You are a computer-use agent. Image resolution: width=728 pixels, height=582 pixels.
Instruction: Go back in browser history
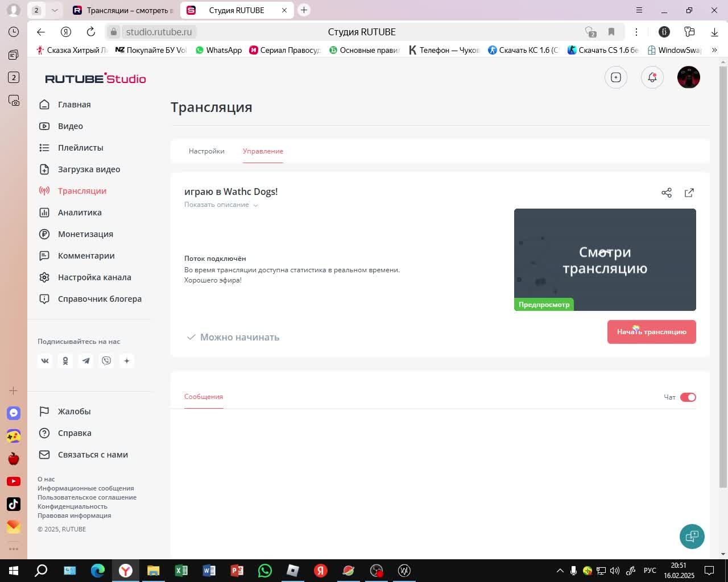click(x=41, y=32)
